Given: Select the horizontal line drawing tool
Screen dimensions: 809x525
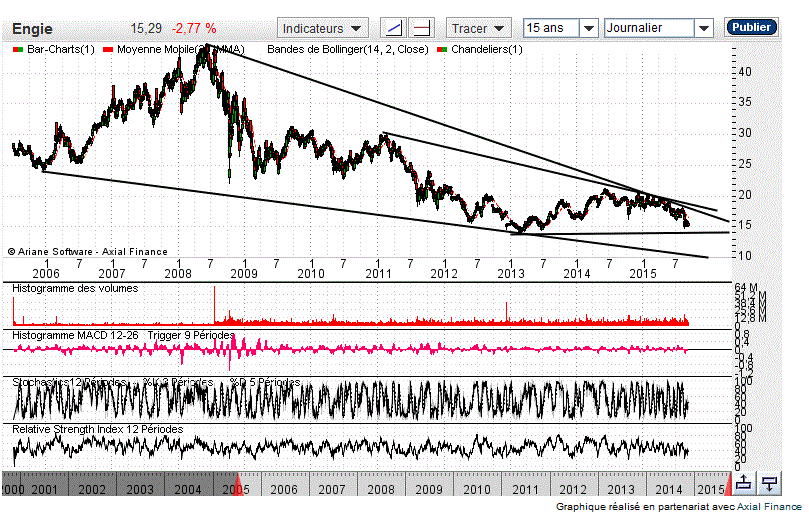Looking at the screenshot, I should [x=422, y=28].
